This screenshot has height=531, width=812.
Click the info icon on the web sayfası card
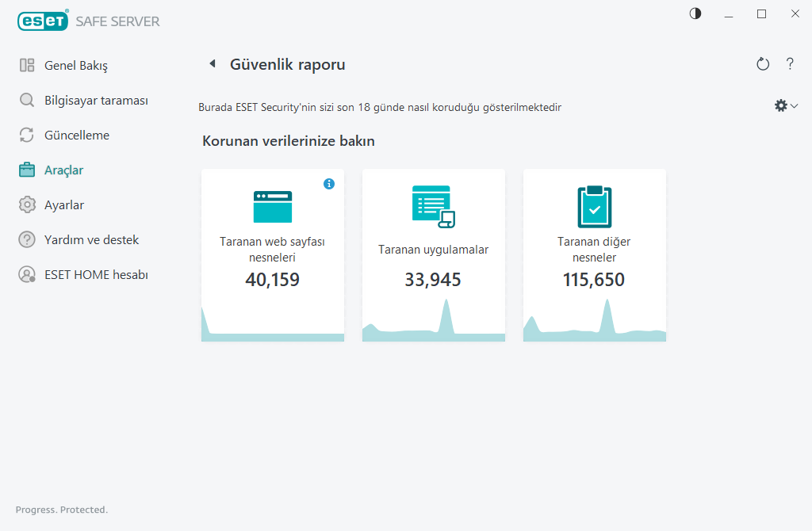(329, 184)
